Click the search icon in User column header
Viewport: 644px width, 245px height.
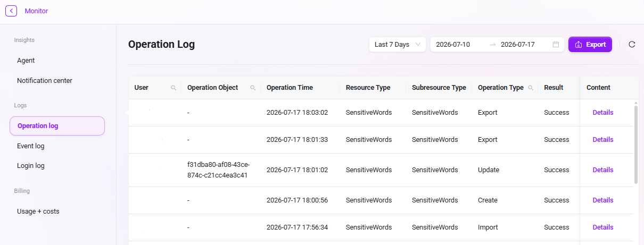coord(174,88)
